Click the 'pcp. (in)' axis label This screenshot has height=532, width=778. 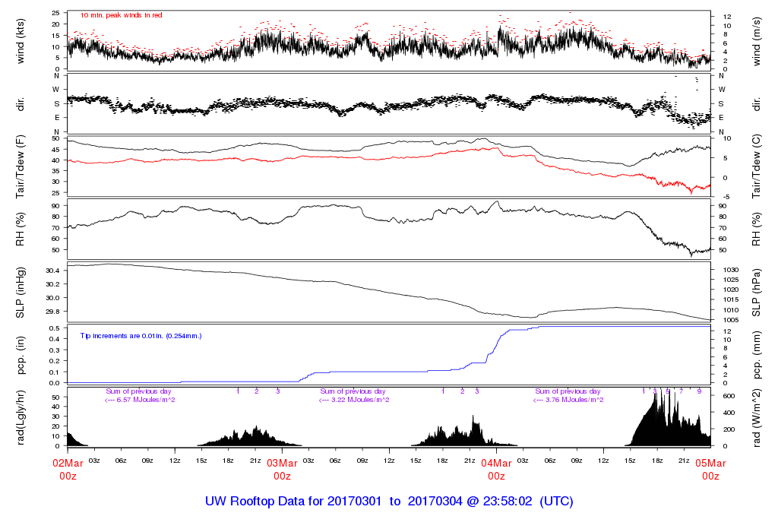tap(21, 355)
